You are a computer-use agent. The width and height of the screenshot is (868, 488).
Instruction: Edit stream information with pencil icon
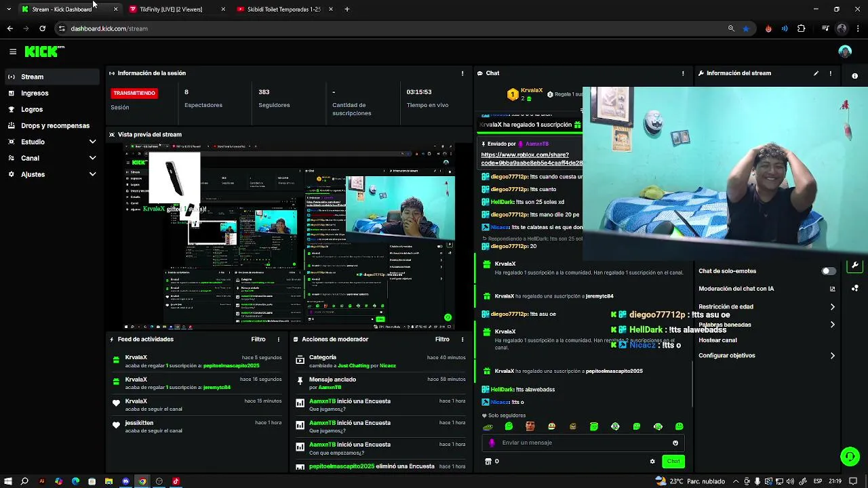pos(816,73)
